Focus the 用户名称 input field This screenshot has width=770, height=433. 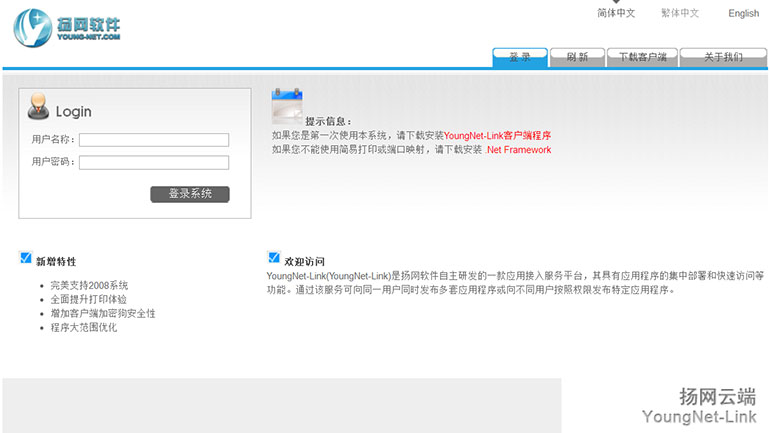point(154,140)
